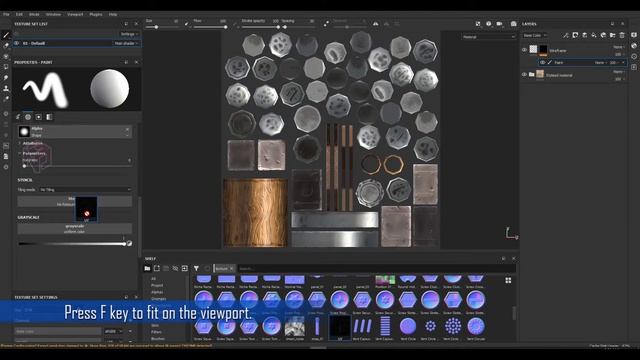640x360 pixels.
Task: Open the Shelf folder icon
Action: 147,269
